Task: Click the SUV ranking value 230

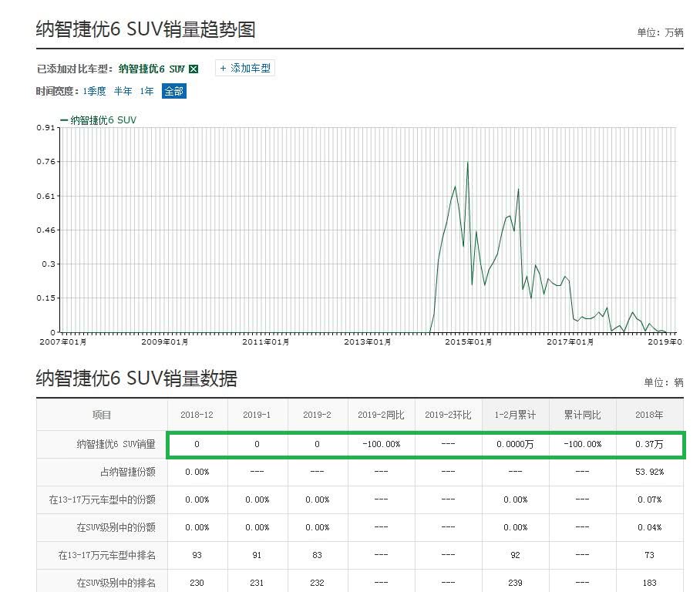Action: [197, 583]
